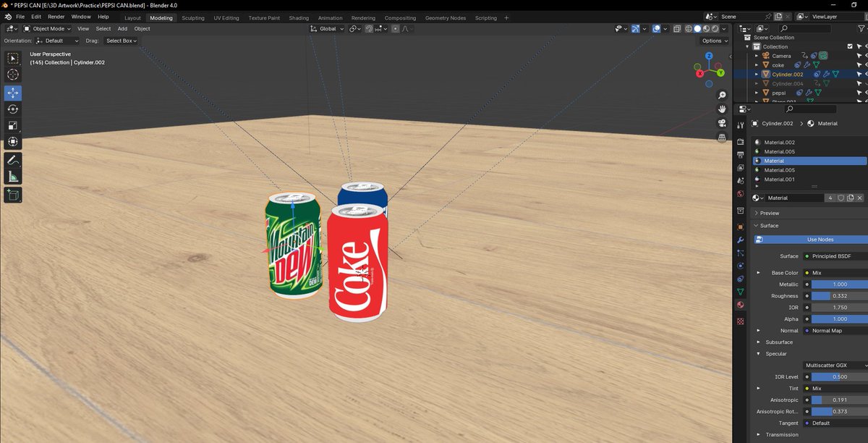Open Multiscatter GGX distribution dropdown

point(835,366)
